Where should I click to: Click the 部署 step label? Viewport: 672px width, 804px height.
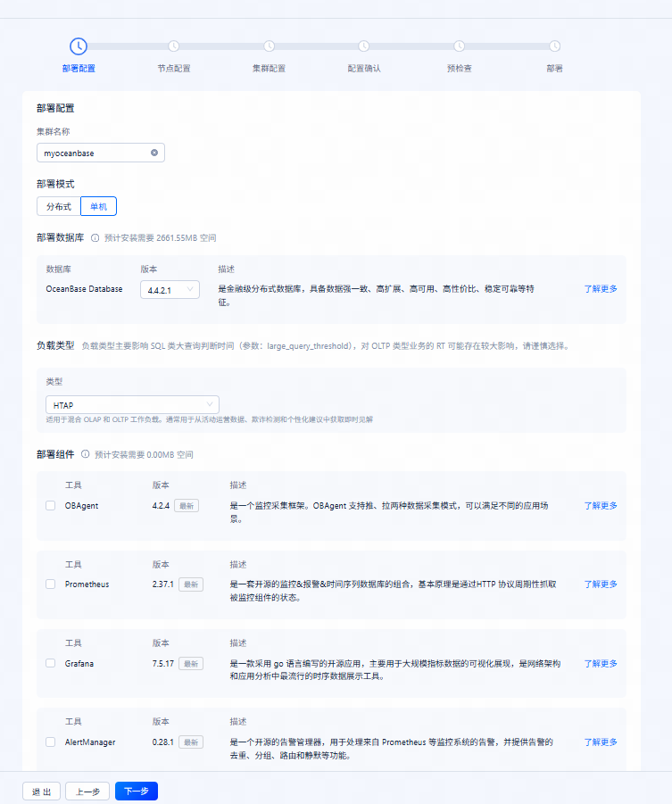(554, 68)
